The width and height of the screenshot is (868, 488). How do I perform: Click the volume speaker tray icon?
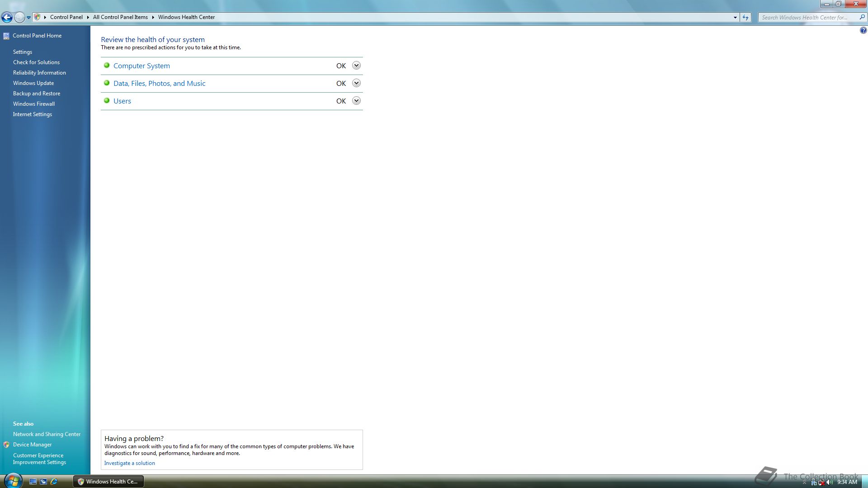tap(830, 482)
